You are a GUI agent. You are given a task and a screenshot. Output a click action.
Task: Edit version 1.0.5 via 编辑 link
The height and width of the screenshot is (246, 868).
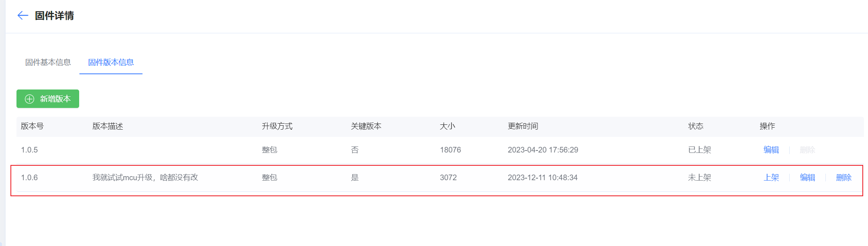coord(771,150)
